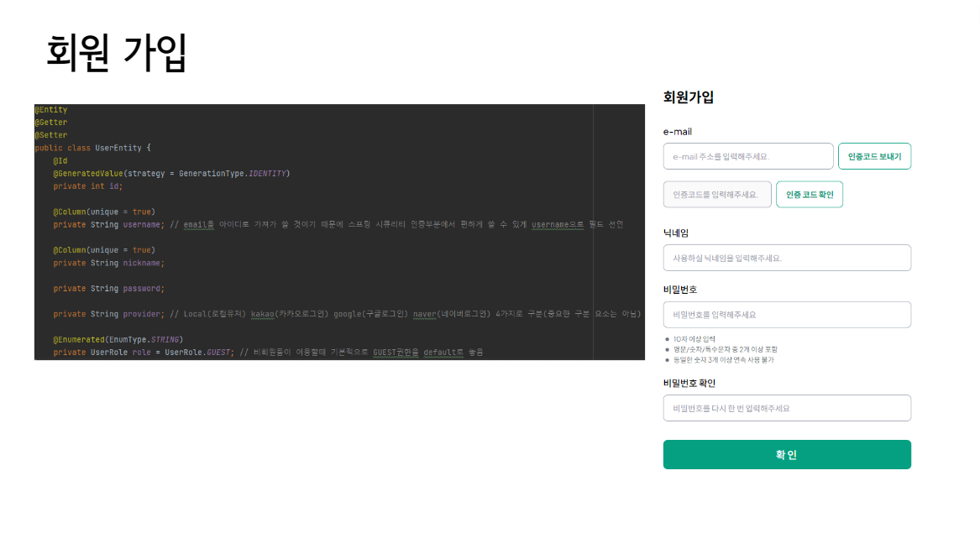The image size is (980, 549).
Task: Click the 인증코드 보내기 button
Action: pos(874,156)
